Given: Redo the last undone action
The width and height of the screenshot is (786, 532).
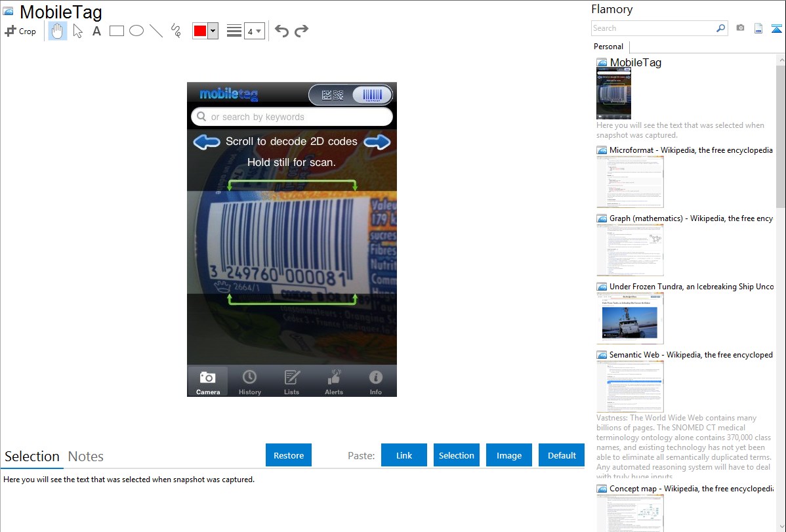Looking at the screenshot, I should 301,31.
